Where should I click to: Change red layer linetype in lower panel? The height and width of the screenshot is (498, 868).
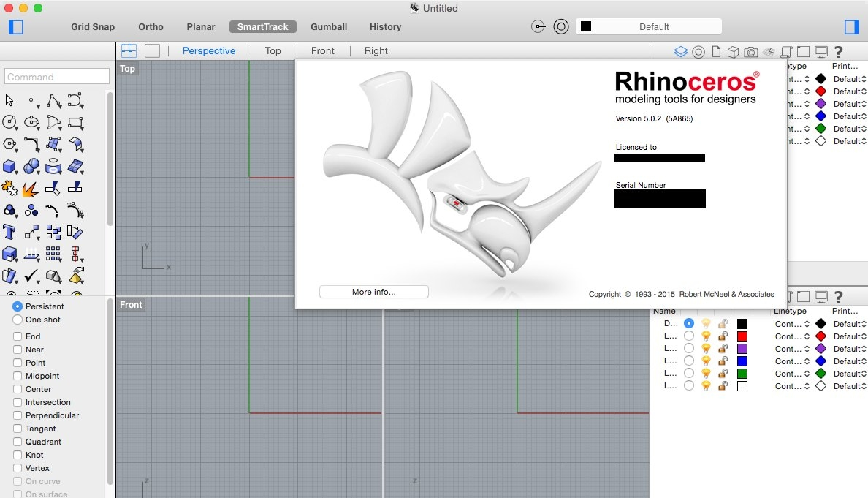click(x=792, y=336)
